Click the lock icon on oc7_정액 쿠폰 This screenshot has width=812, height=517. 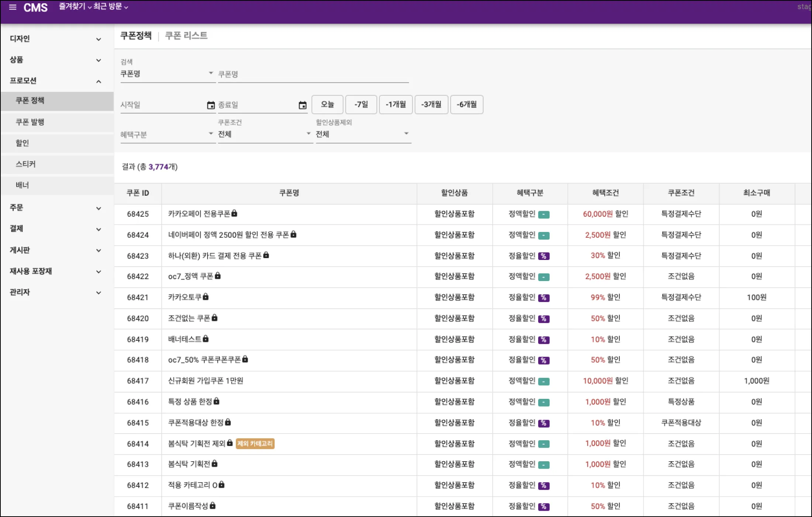pos(217,277)
